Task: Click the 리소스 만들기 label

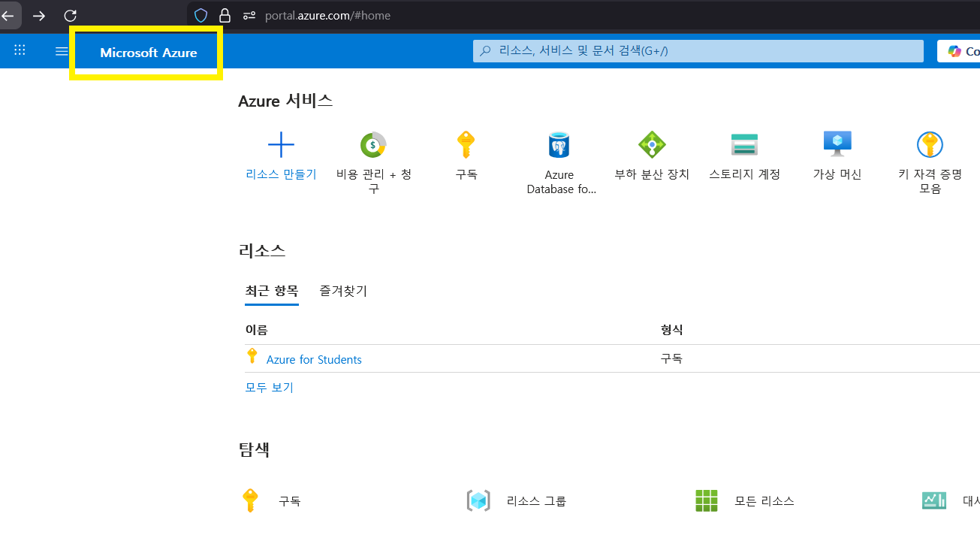Action: [x=281, y=174]
